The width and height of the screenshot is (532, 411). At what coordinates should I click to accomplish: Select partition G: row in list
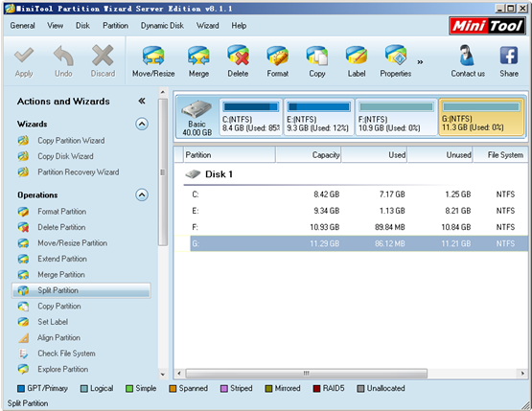[x=351, y=243]
